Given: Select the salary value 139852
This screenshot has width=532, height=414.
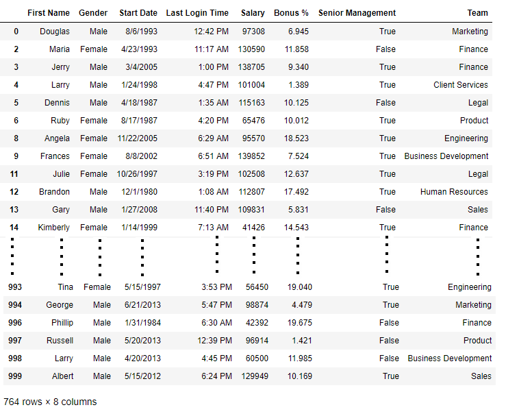Looking at the screenshot, I should click(x=251, y=156).
